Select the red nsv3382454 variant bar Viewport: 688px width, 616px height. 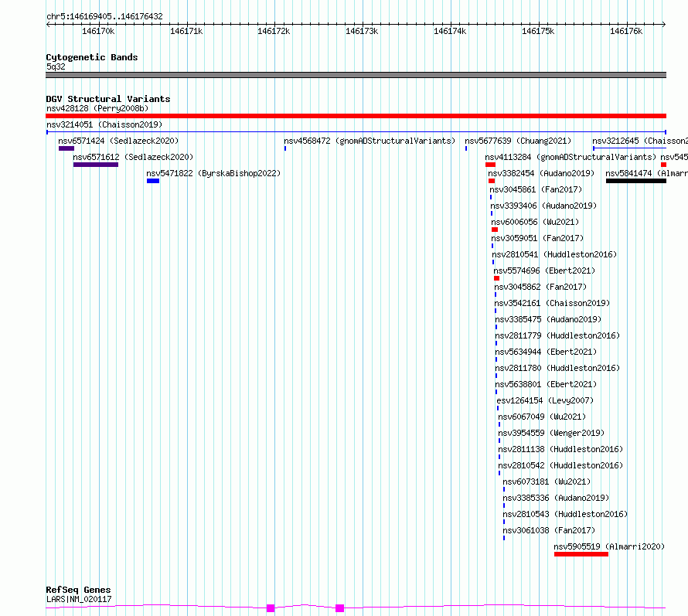tap(492, 181)
